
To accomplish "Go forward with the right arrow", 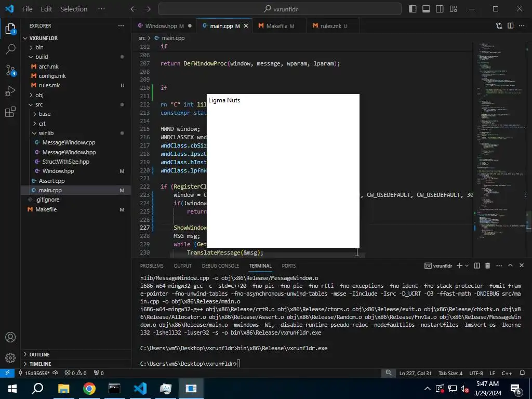I will tap(147, 9).
